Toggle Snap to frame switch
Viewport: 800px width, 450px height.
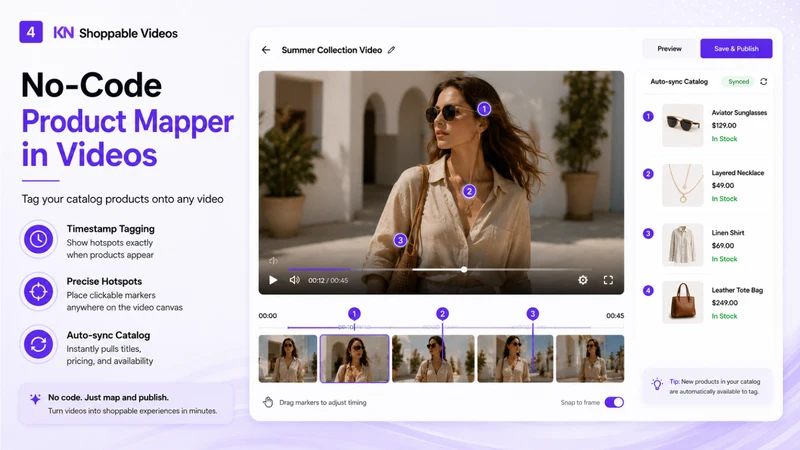(614, 402)
